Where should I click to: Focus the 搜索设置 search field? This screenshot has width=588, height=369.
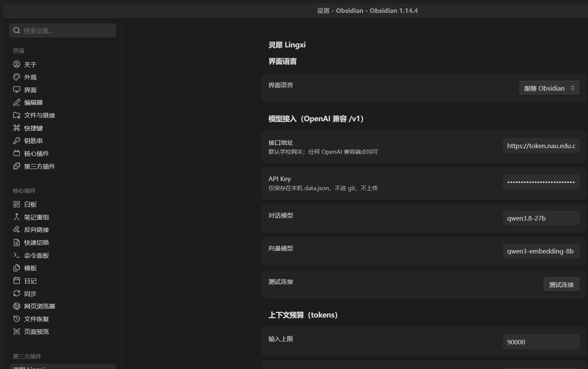[x=63, y=30]
